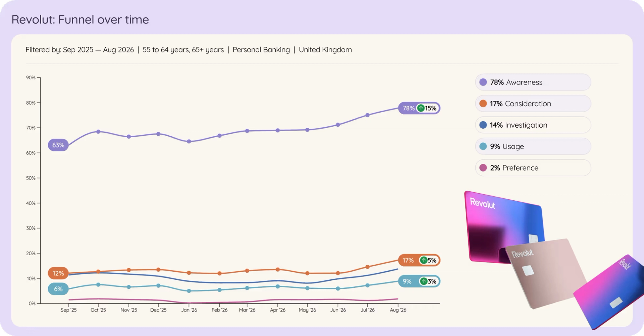The height and width of the screenshot is (336, 644).
Task: Click the green up-arrow icon beside 3%
Action: [424, 281]
